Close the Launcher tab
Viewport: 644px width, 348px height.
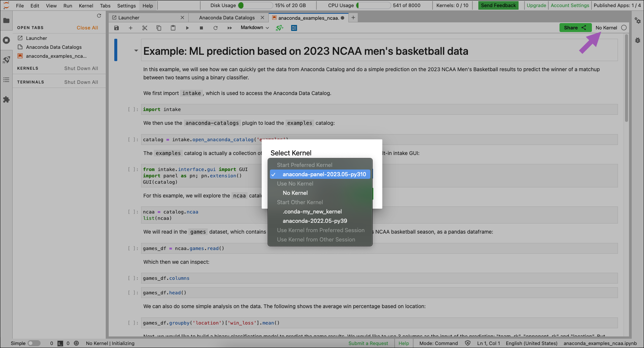pos(182,18)
